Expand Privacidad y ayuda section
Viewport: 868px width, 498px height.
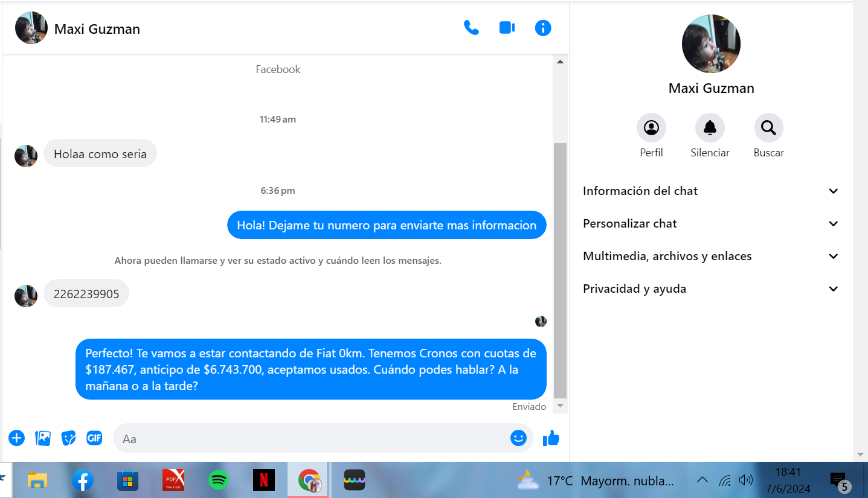point(710,289)
